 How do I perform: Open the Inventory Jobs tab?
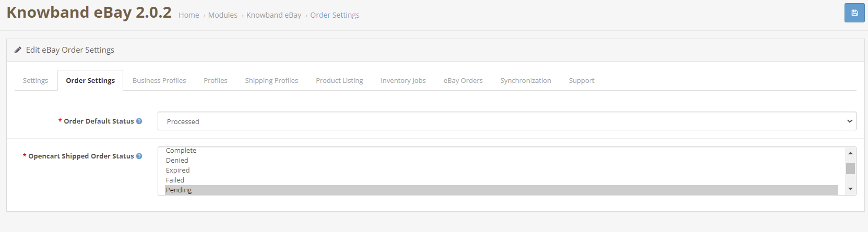coord(403,80)
